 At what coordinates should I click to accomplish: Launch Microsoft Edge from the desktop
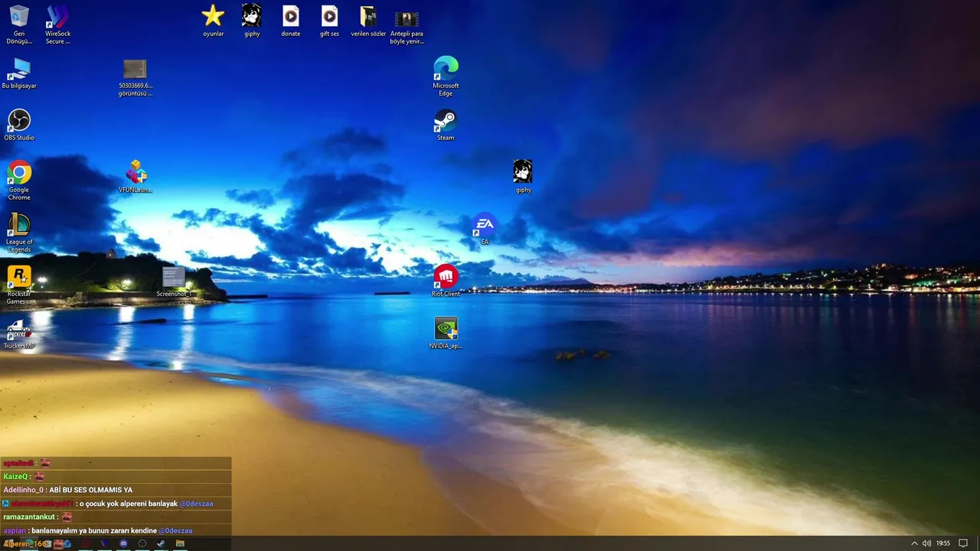[x=446, y=77]
